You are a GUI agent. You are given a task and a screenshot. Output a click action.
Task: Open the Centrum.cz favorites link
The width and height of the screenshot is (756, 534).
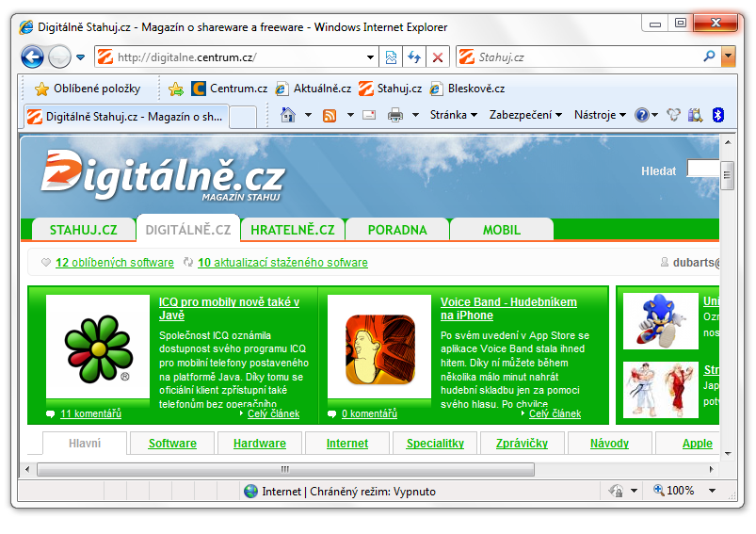click(230, 89)
